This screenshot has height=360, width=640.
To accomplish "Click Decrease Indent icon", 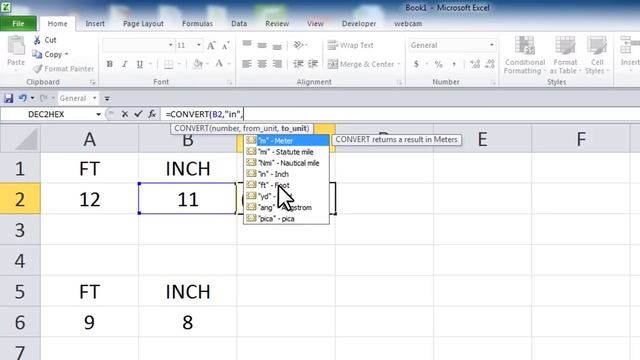I will pos(298,64).
